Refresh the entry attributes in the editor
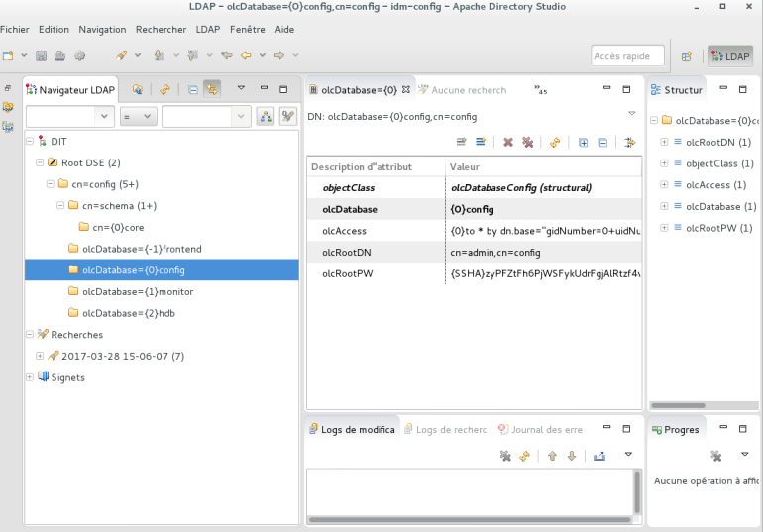 click(555, 143)
